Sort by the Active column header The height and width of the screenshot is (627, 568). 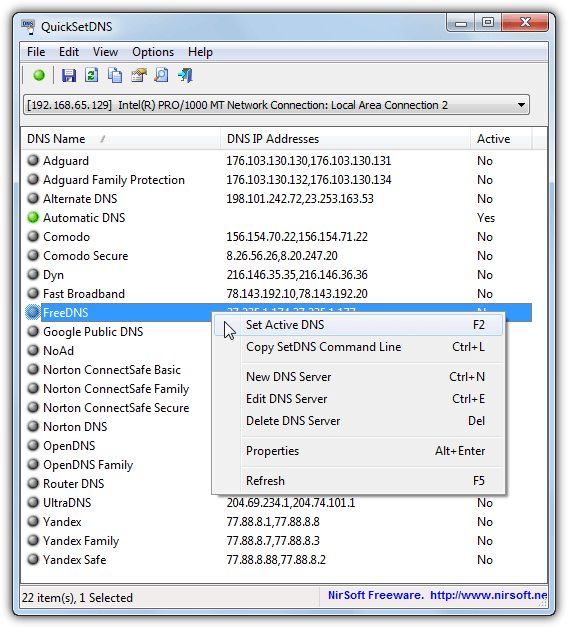(501, 139)
